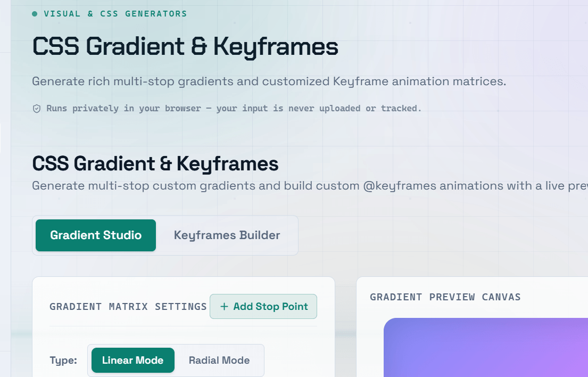This screenshot has width=588, height=377.
Task: Click the 'Runs privately in your browser' notice
Action: click(x=234, y=109)
